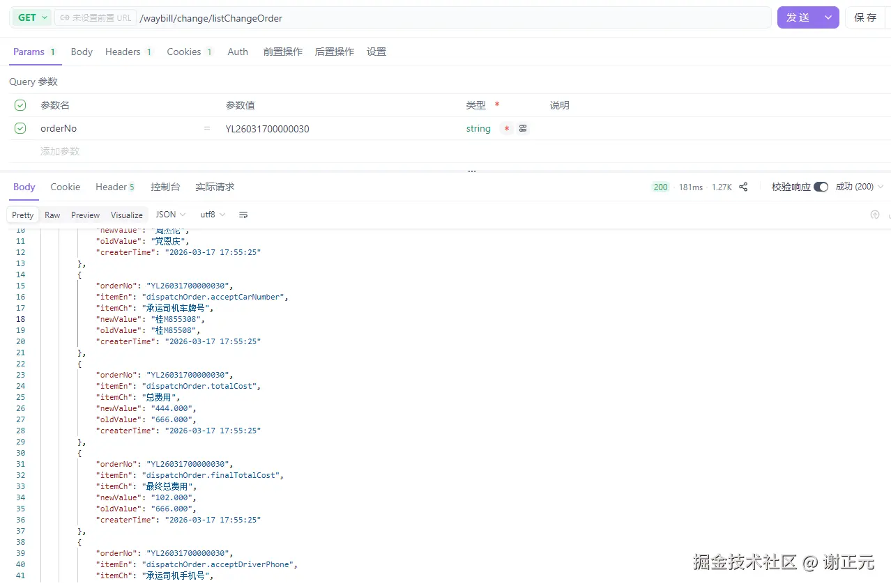Open the response Header tab
The width and height of the screenshot is (891, 588).
(x=115, y=187)
